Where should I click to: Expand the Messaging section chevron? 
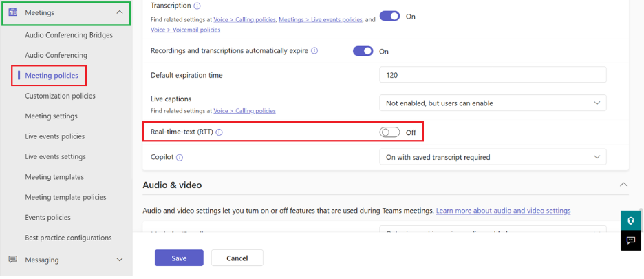[120, 260]
